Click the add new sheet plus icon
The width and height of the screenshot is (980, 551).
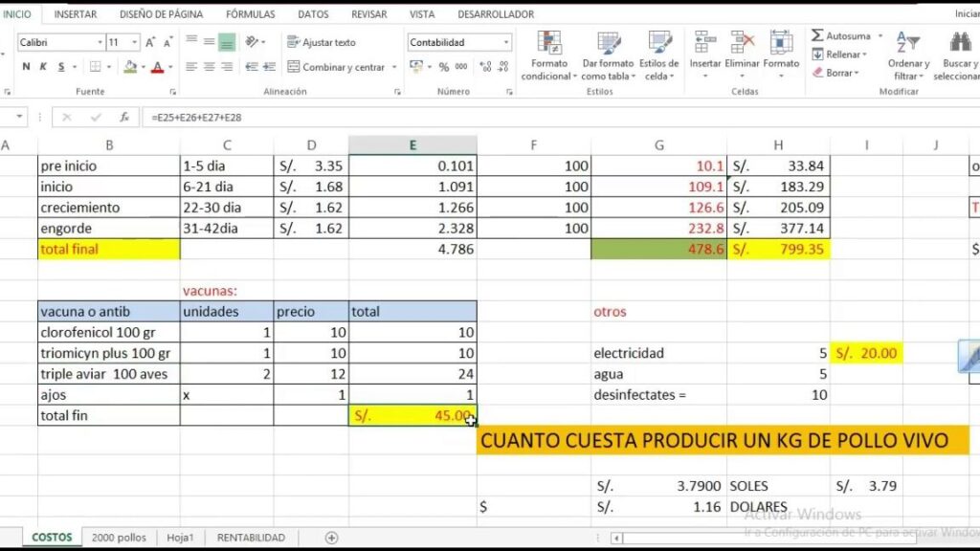(x=332, y=538)
